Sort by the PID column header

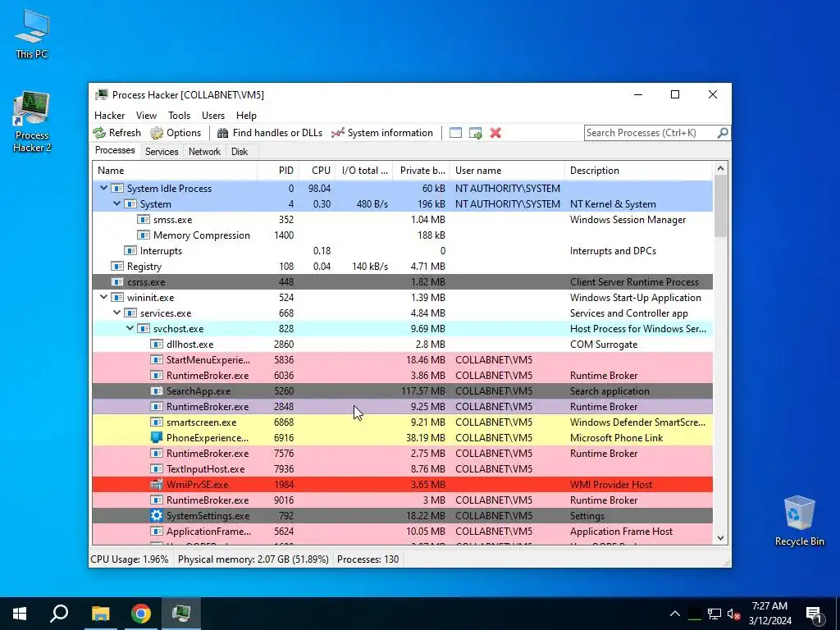[279, 171]
